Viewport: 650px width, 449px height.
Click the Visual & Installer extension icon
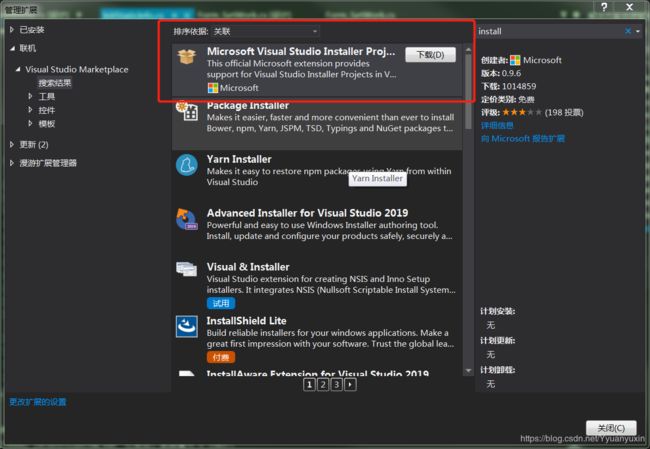click(187, 269)
